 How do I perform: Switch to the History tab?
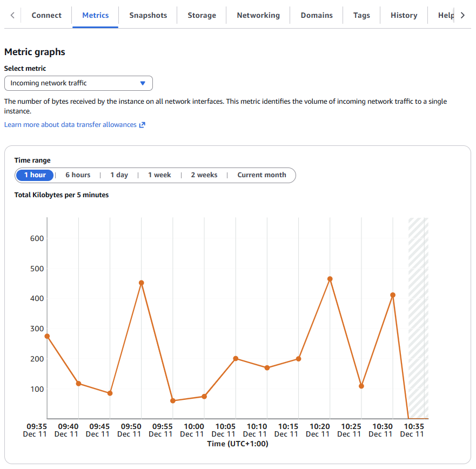(404, 15)
